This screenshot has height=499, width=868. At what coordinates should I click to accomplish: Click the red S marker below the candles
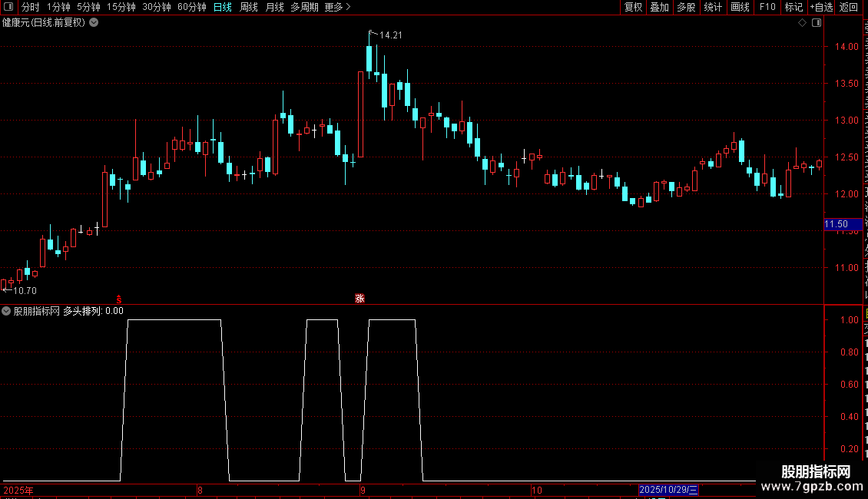(119, 299)
